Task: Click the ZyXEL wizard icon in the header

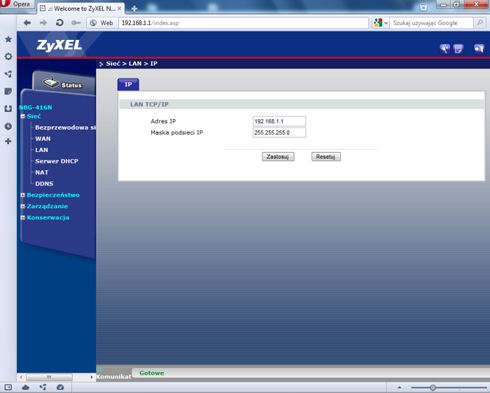Action: click(x=445, y=49)
